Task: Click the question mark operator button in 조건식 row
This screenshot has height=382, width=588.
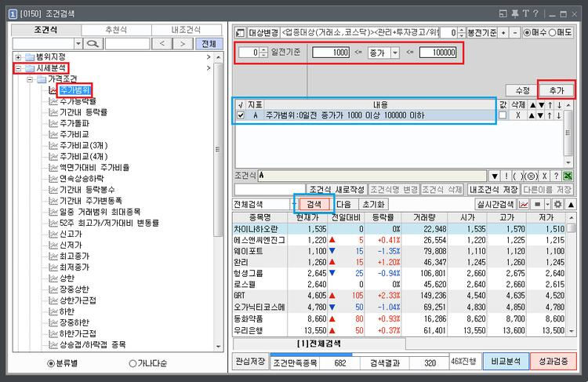Action: (556, 176)
